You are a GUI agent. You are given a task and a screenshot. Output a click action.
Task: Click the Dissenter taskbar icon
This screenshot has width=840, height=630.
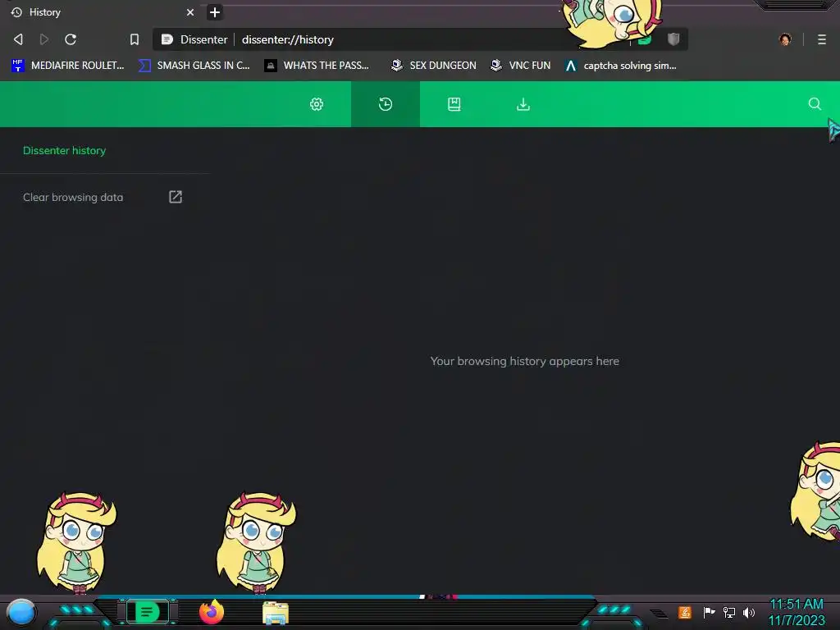147,612
